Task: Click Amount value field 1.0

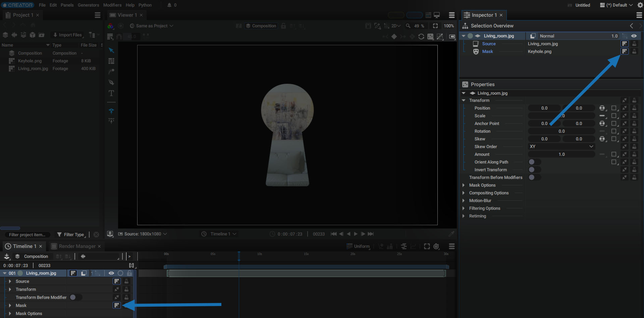Action: (561, 154)
